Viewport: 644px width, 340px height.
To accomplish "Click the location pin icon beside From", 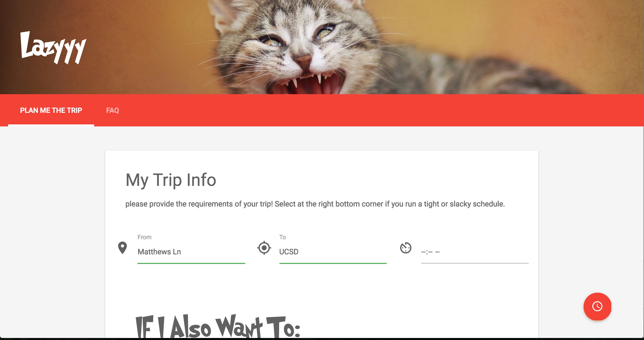I will tap(122, 248).
